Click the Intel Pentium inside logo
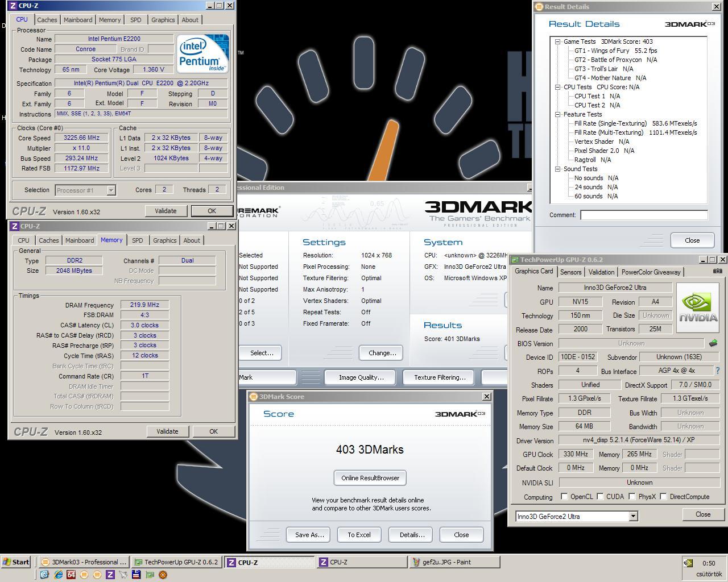Viewport: 728px width, 582px height. tap(202, 53)
